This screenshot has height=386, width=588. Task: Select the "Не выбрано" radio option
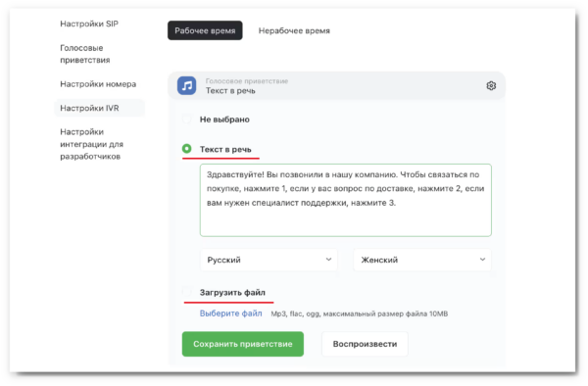[187, 120]
